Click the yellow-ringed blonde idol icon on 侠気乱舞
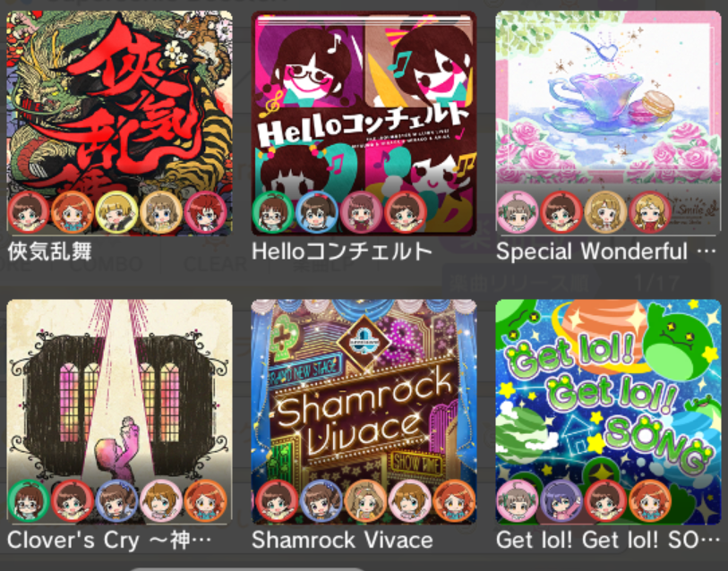Screen dimensions: 728x571 pos(116,212)
